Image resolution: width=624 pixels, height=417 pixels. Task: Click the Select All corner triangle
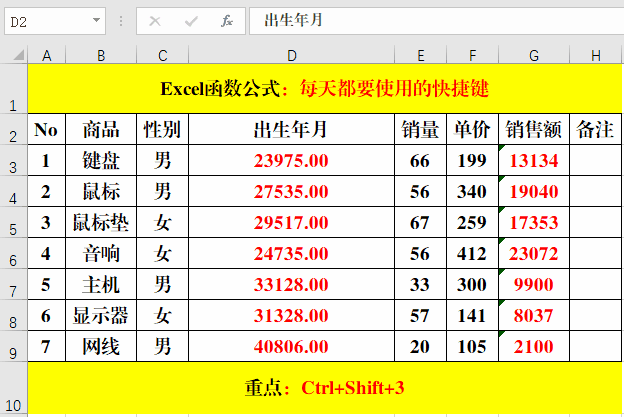[x=14, y=54]
